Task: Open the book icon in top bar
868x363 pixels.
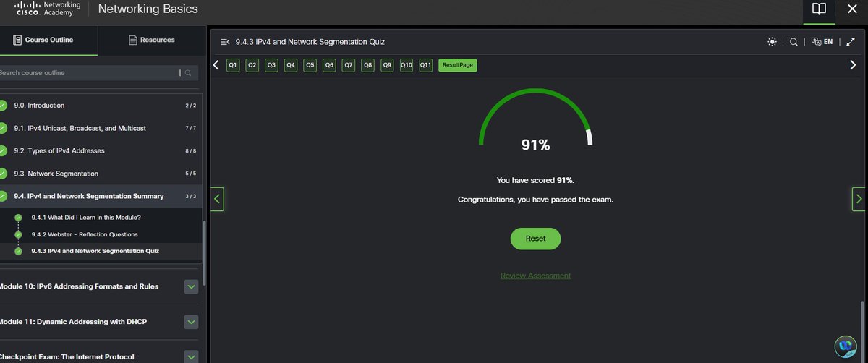Action: pos(818,9)
